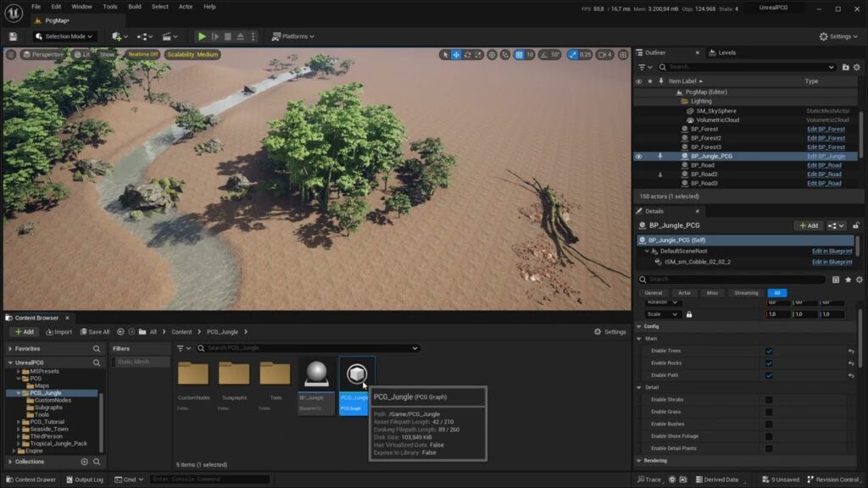The height and width of the screenshot is (488, 868).
Task: Select the PCG_Jungle graph thumbnail
Action: pos(356,374)
